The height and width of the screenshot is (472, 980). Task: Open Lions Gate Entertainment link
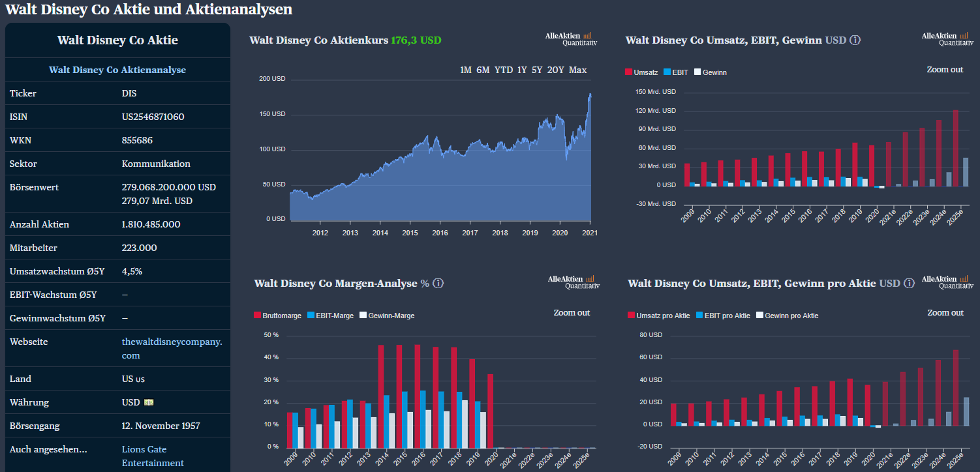pyautogui.click(x=153, y=456)
